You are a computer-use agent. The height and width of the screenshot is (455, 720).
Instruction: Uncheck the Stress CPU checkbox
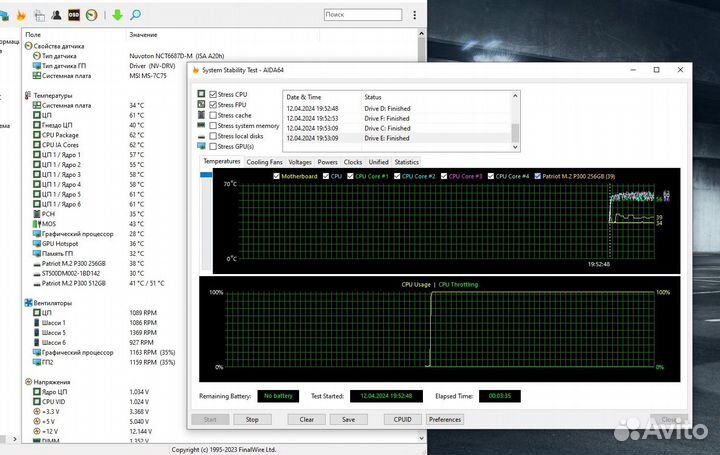pos(213,94)
